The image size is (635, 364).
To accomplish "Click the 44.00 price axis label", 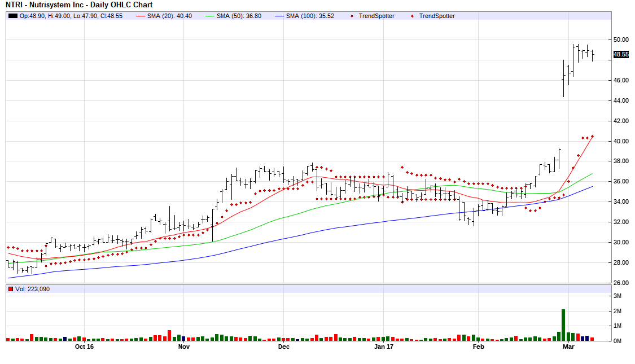I will click(621, 100).
